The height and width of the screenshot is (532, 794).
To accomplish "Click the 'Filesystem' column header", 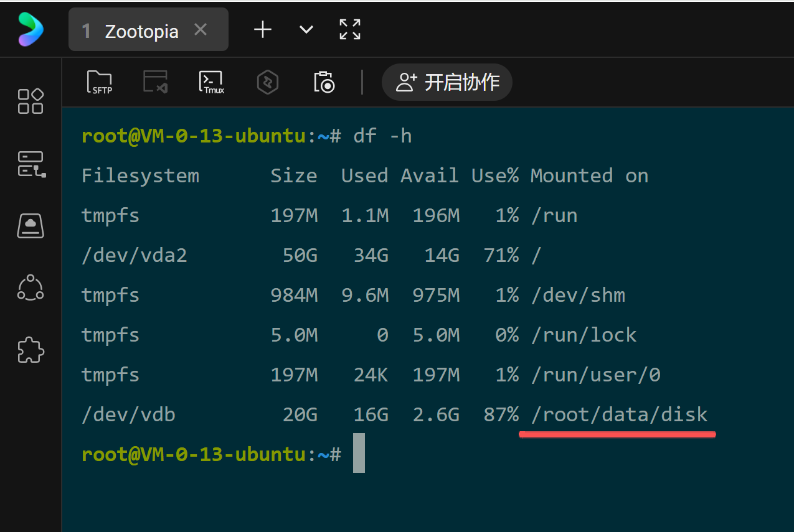I will (x=140, y=176).
